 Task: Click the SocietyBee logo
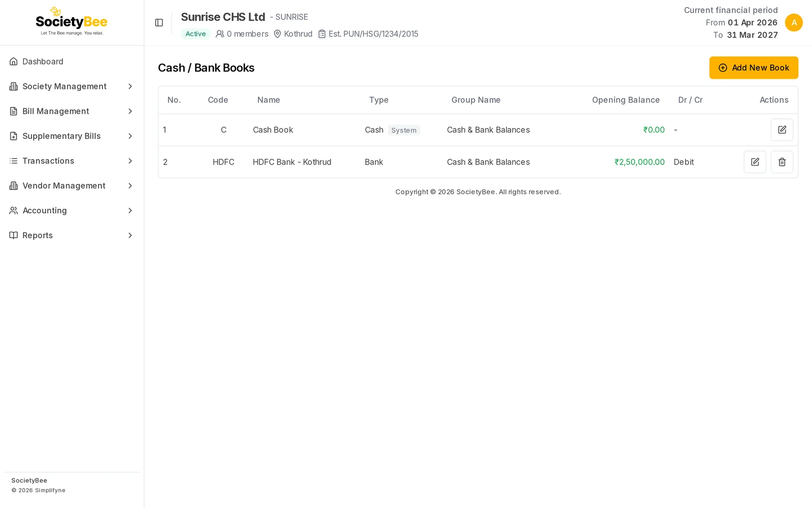click(72, 21)
